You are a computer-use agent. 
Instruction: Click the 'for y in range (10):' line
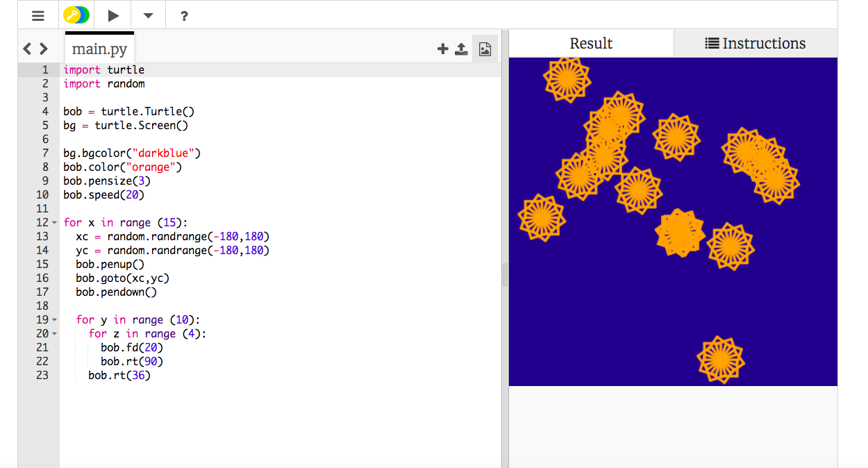click(138, 319)
